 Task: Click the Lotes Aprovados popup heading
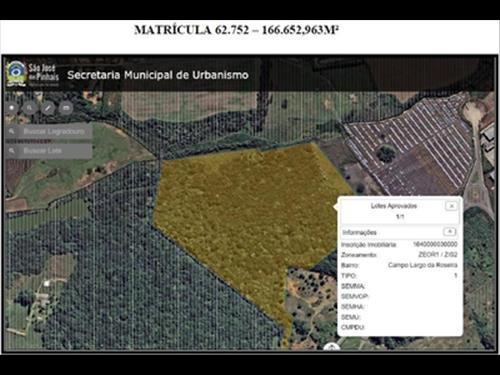click(x=394, y=206)
